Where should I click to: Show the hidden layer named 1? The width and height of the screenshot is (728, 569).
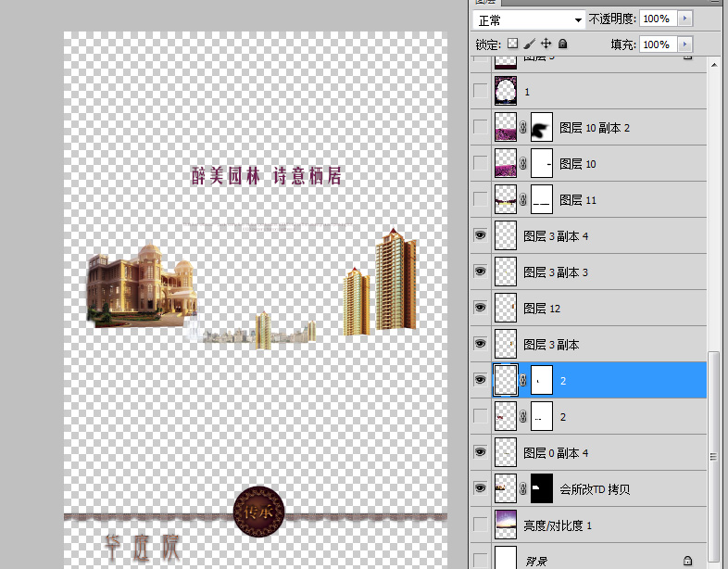[480, 91]
